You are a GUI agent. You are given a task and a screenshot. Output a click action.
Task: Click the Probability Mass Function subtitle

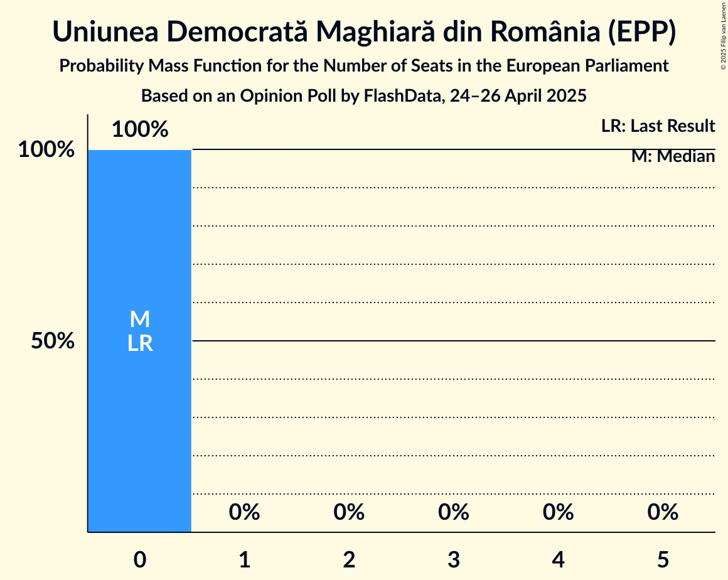(x=364, y=65)
